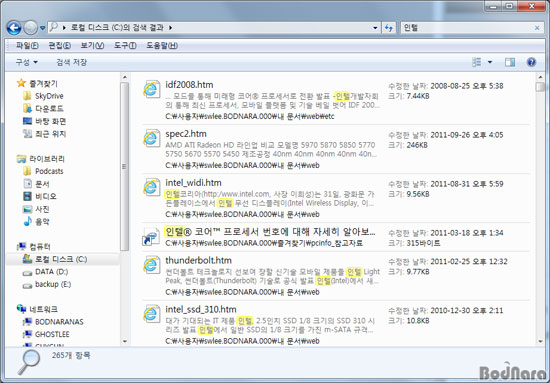Select 바탕 화면 in favorites
The image size is (550, 383).
[44, 121]
